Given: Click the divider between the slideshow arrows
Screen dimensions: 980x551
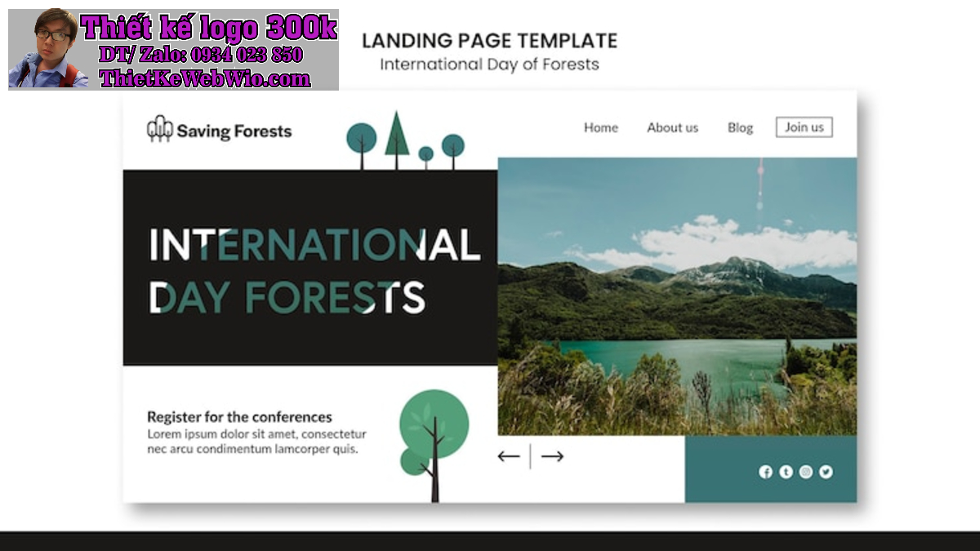Looking at the screenshot, I should click(x=530, y=455).
